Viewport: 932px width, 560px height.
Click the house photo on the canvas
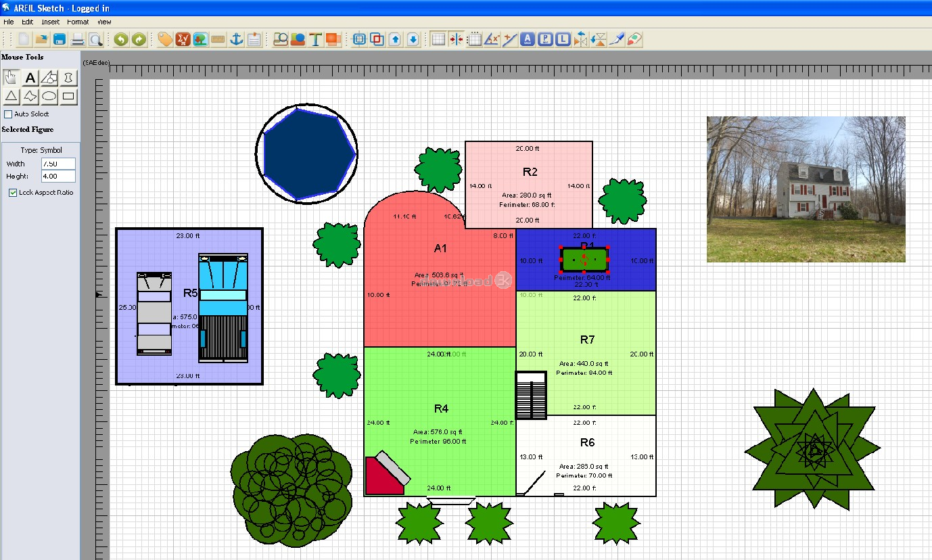coord(806,189)
